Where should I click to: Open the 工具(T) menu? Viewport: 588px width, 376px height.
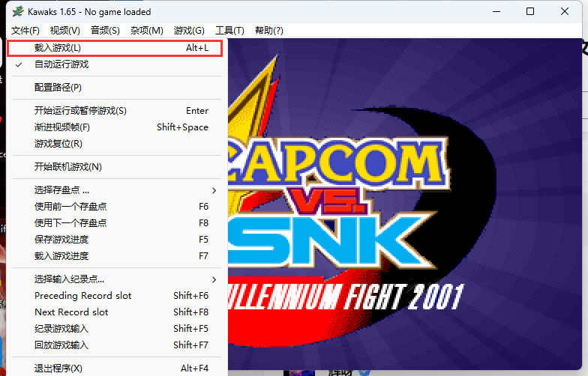tap(229, 31)
